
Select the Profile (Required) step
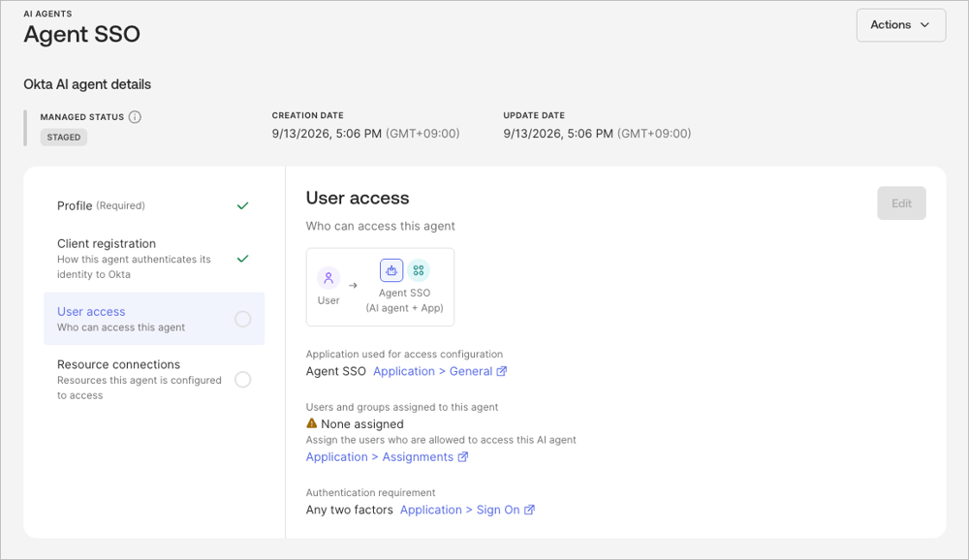[154, 205]
